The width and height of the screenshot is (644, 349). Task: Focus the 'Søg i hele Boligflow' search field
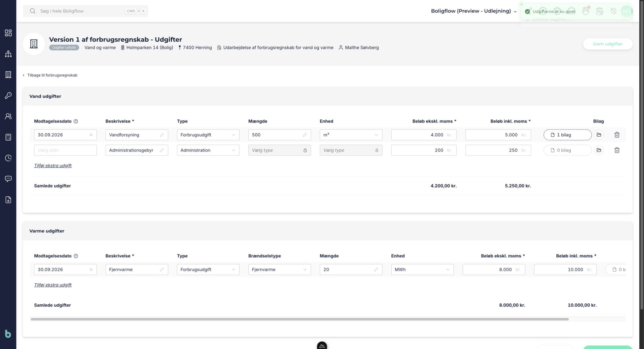tap(86, 11)
